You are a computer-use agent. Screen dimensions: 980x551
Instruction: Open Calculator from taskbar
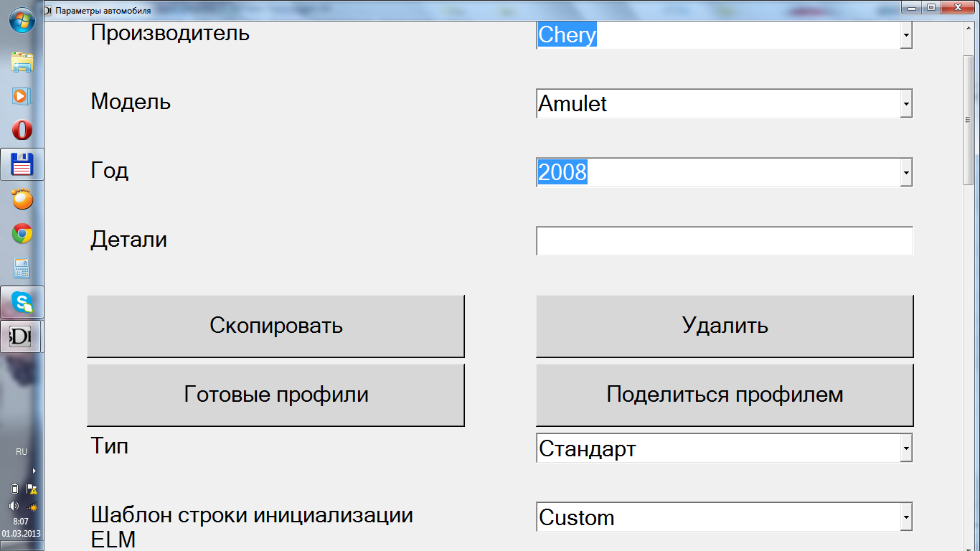point(22,268)
